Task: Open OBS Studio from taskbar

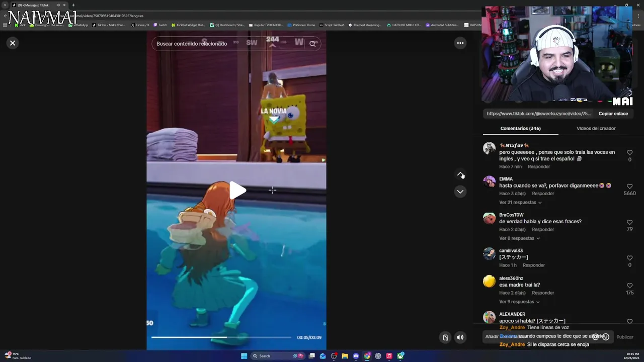Action: (x=334, y=356)
